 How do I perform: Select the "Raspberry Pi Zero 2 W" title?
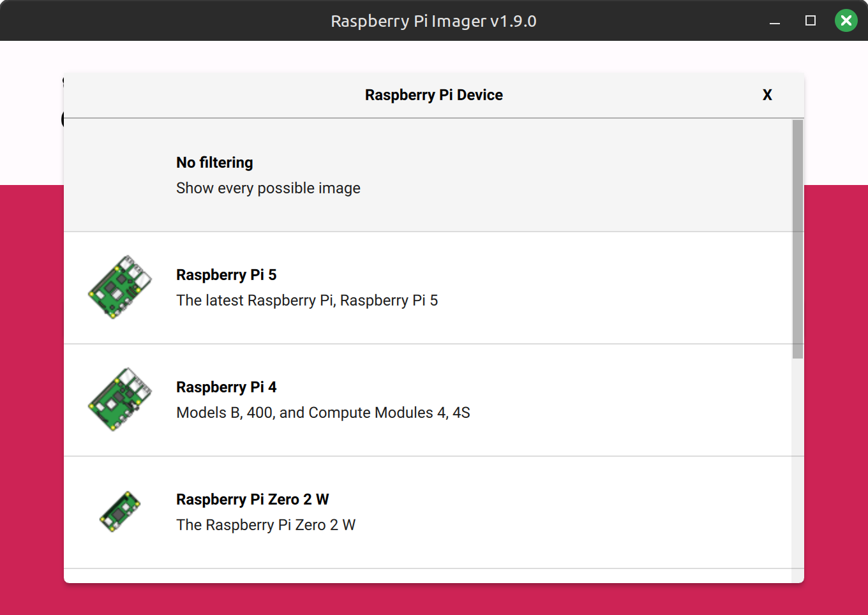[253, 500]
